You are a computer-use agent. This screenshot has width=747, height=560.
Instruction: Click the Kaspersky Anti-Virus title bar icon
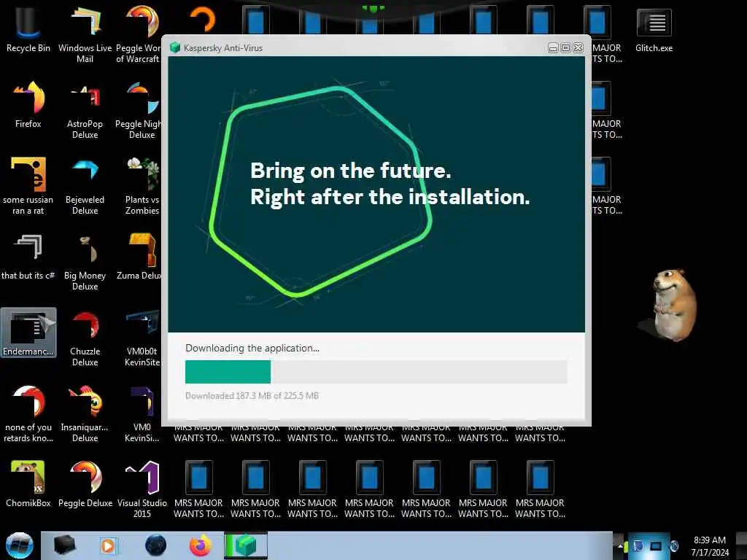tap(175, 47)
